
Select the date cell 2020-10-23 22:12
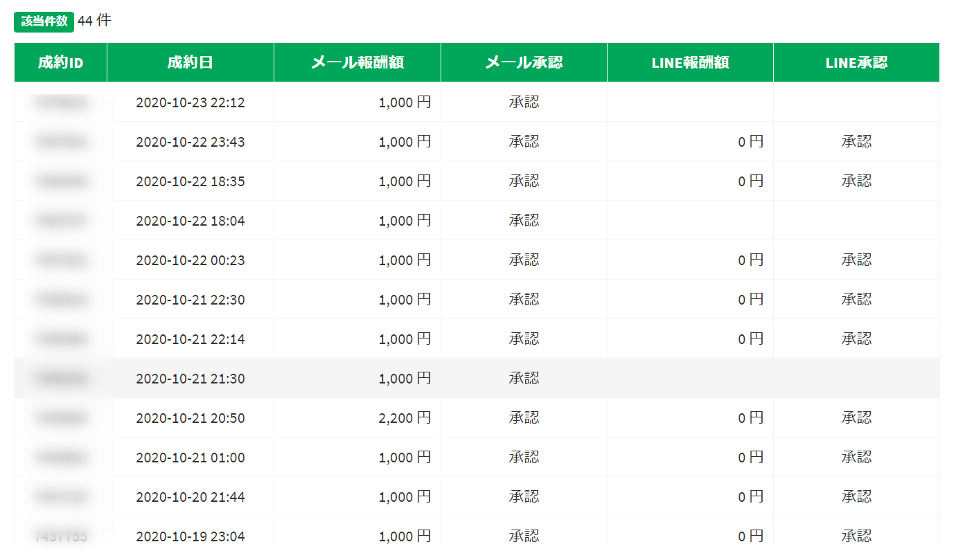[x=190, y=102]
